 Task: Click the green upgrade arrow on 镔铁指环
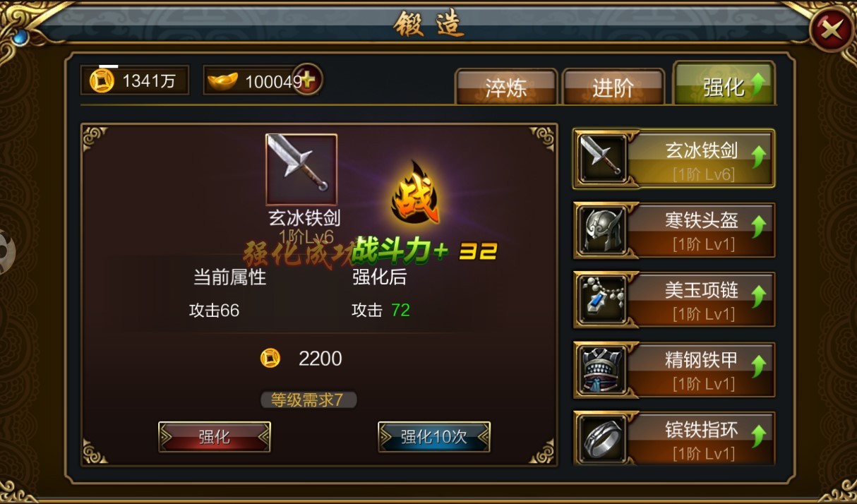759,436
